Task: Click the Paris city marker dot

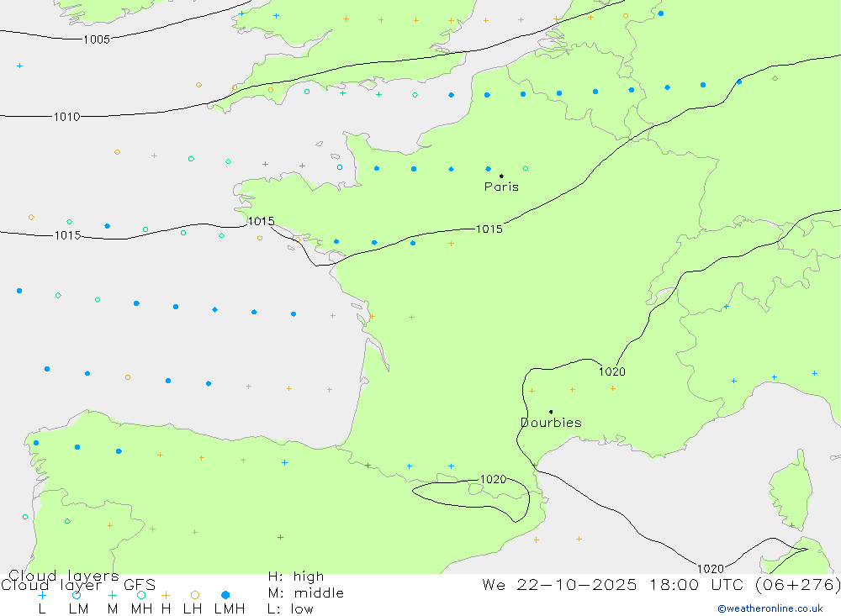Action: click(x=501, y=176)
